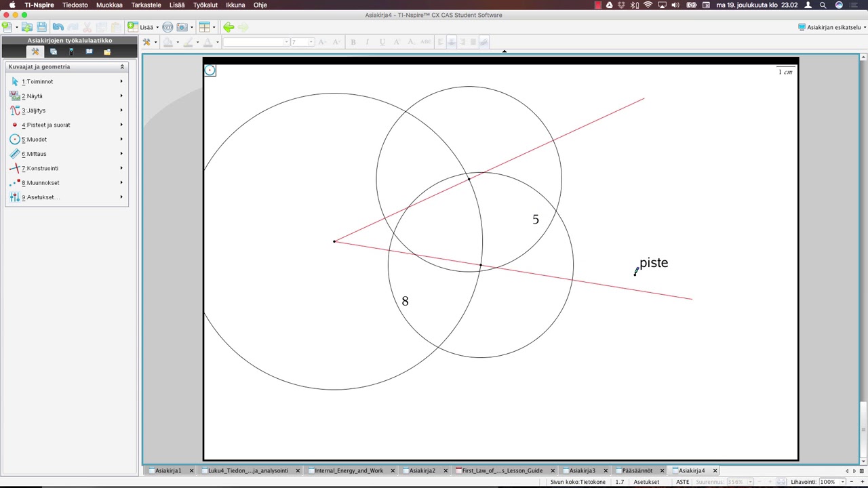Image resolution: width=868 pixels, height=488 pixels.
Task: Click the Muodot circle icon
Action: pyautogui.click(x=15, y=139)
